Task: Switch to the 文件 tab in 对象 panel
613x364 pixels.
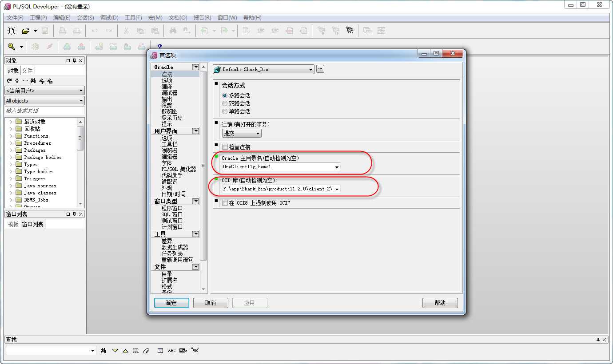Action: pyautogui.click(x=28, y=71)
